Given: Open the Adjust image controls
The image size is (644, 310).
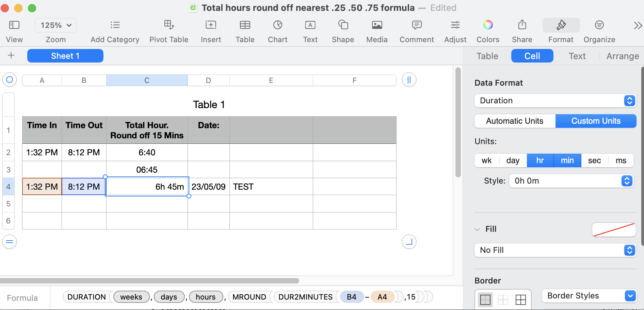Looking at the screenshot, I should click(455, 31).
